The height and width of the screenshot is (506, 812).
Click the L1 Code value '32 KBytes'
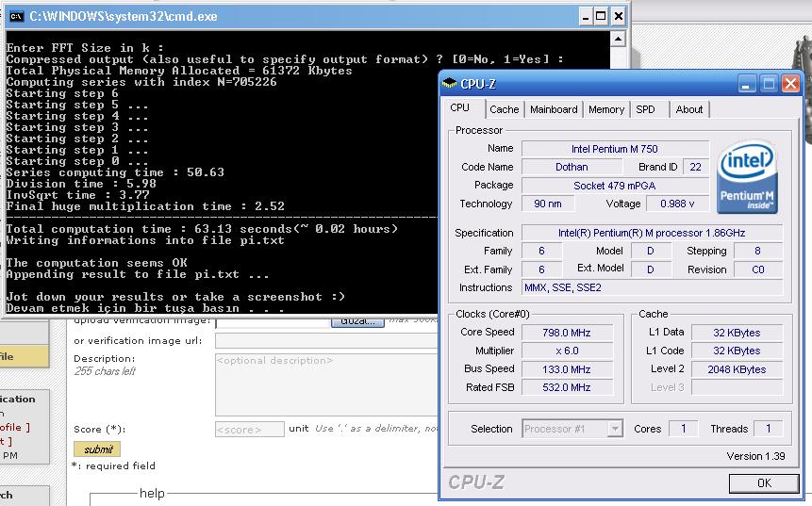tap(737, 351)
